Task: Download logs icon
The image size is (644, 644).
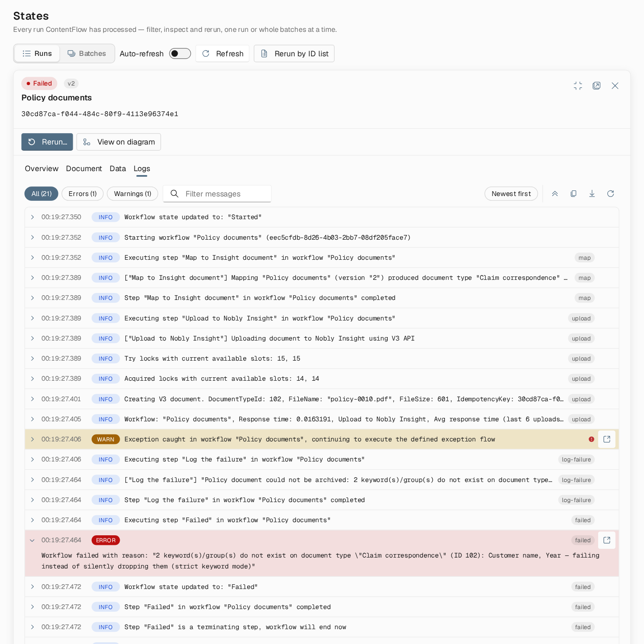Action: click(x=592, y=193)
